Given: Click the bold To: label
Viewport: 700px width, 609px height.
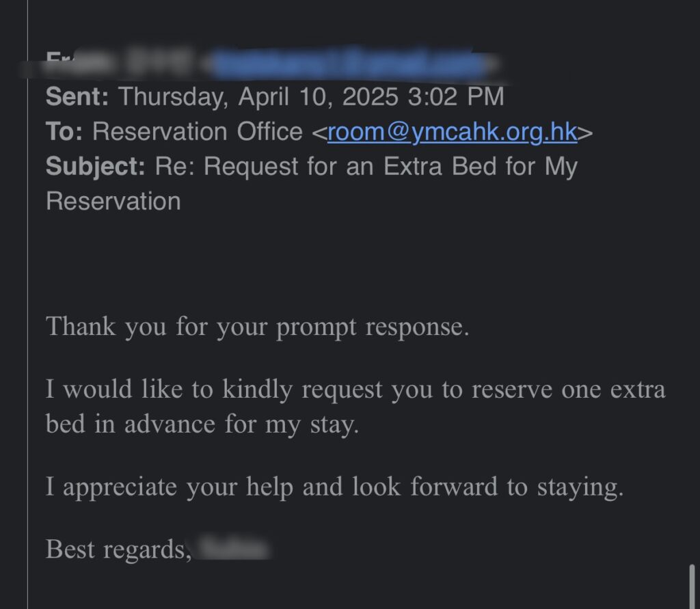Looking at the screenshot, I should point(64,132).
